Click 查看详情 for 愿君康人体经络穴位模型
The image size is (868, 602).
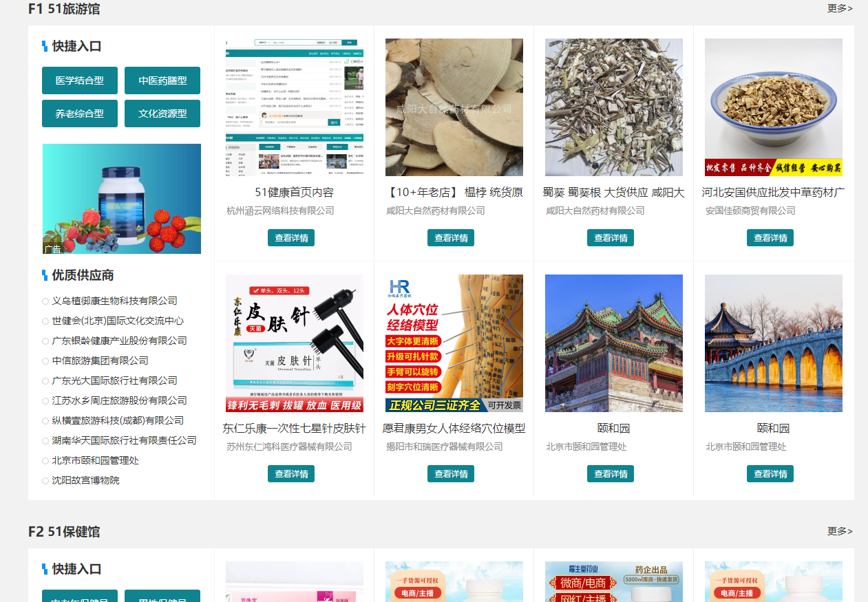click(451, 474)
